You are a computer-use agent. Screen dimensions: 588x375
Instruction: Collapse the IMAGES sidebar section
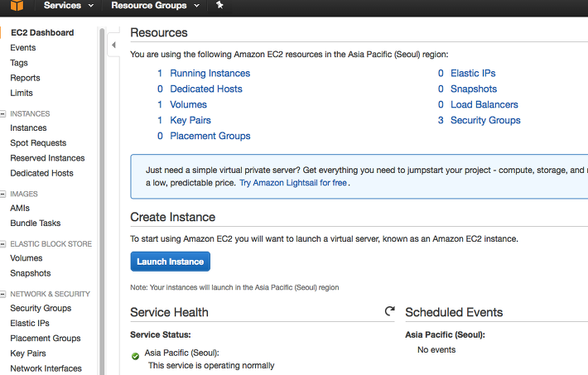coord(2,194)
